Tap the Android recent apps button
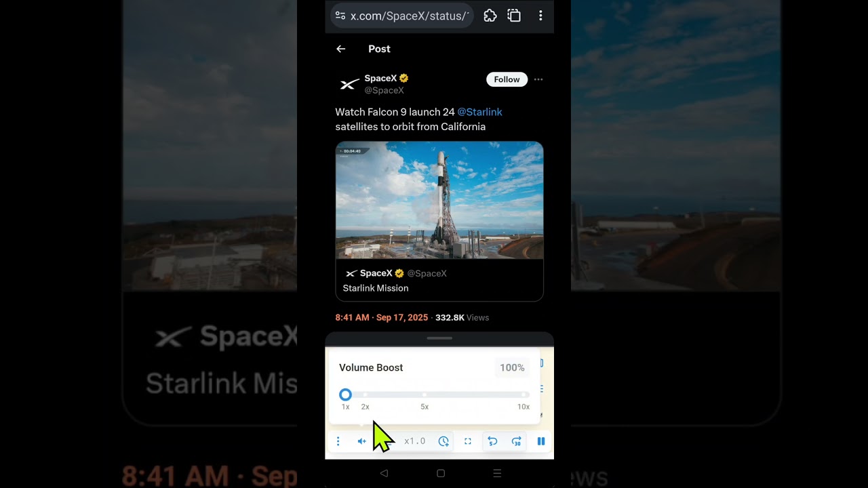Screen dimensions: 868x488 coord(497,473)
